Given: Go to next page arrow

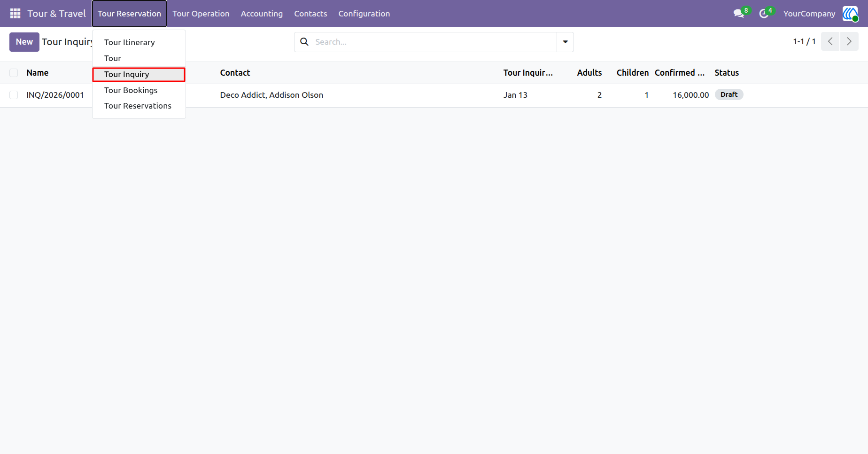Looking at the screenshot, I should click(849, 42).
